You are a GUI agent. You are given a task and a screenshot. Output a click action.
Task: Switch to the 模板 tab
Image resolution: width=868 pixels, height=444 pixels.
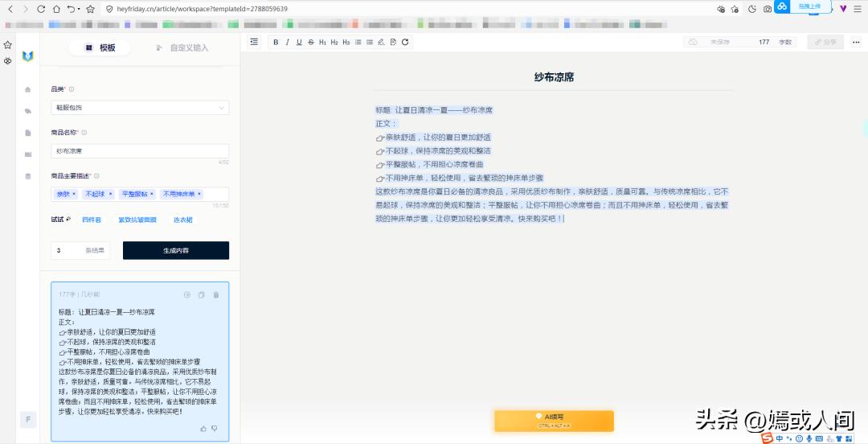pyautogui.click(x=100, y=48)
